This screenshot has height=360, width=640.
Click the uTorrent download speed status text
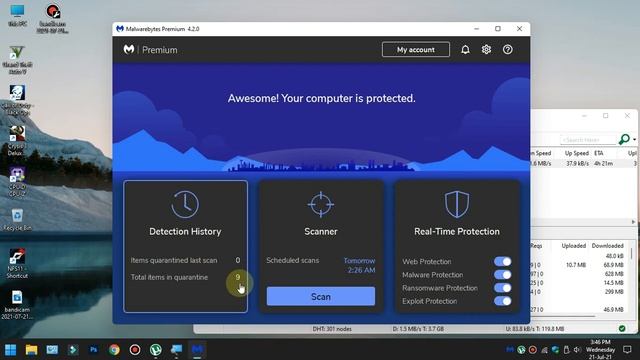[418, 329]
